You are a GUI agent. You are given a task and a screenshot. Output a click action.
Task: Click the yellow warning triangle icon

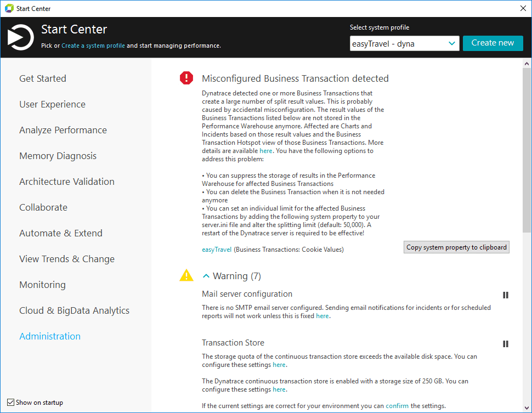[186, 275]
